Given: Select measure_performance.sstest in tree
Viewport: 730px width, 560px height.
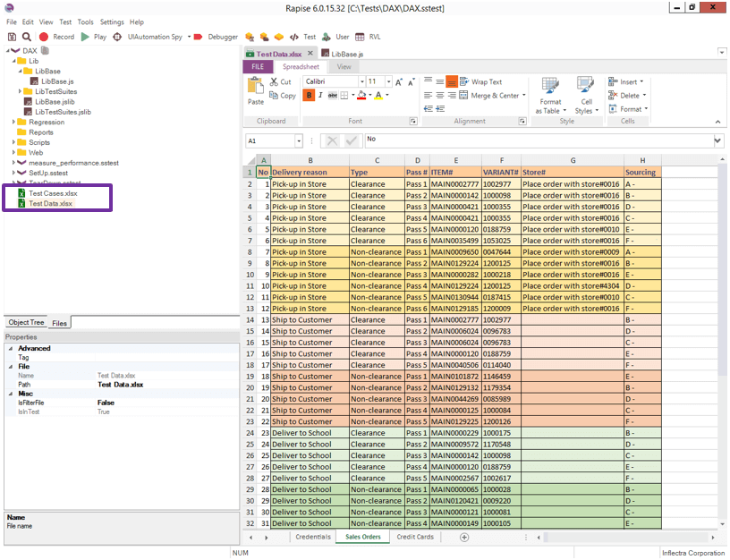Looking at the screenshot, I should coord(73,163).
